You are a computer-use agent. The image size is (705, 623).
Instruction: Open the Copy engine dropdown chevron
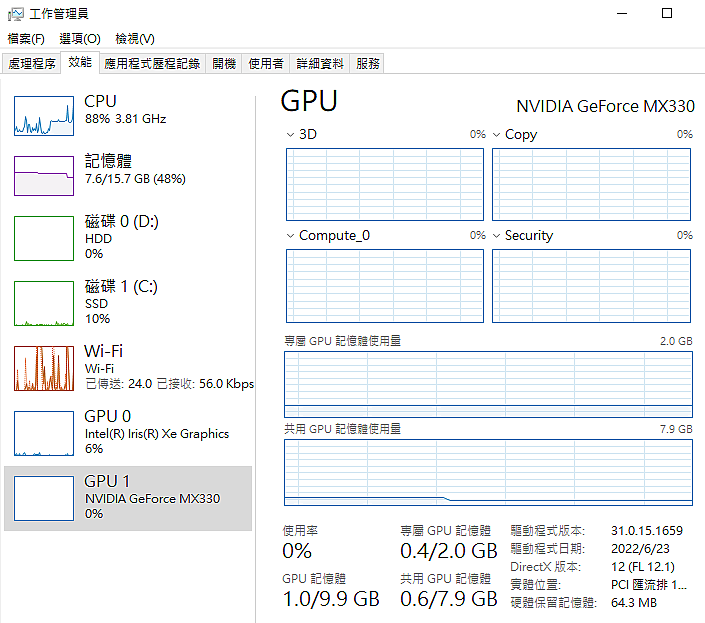[496, 134]
